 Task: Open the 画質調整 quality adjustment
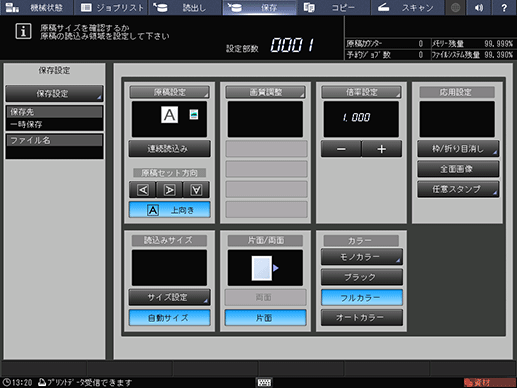click(x=265, y=92)
